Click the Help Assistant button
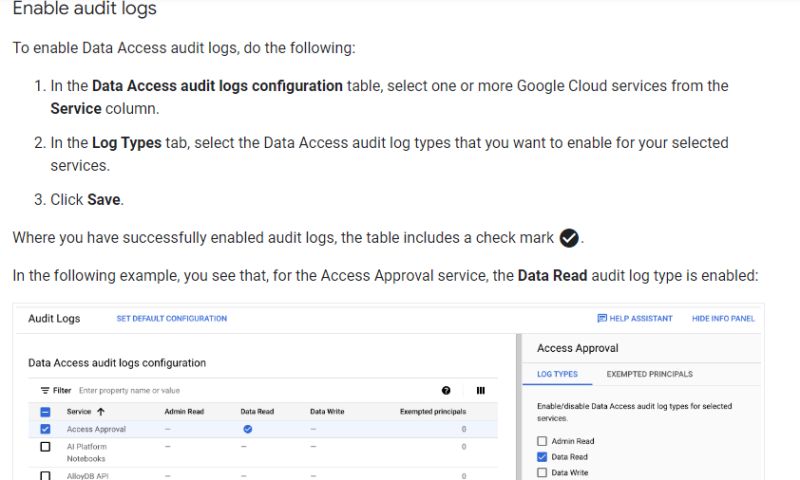This screenshot has width=800, height=480. coord(635,318)
